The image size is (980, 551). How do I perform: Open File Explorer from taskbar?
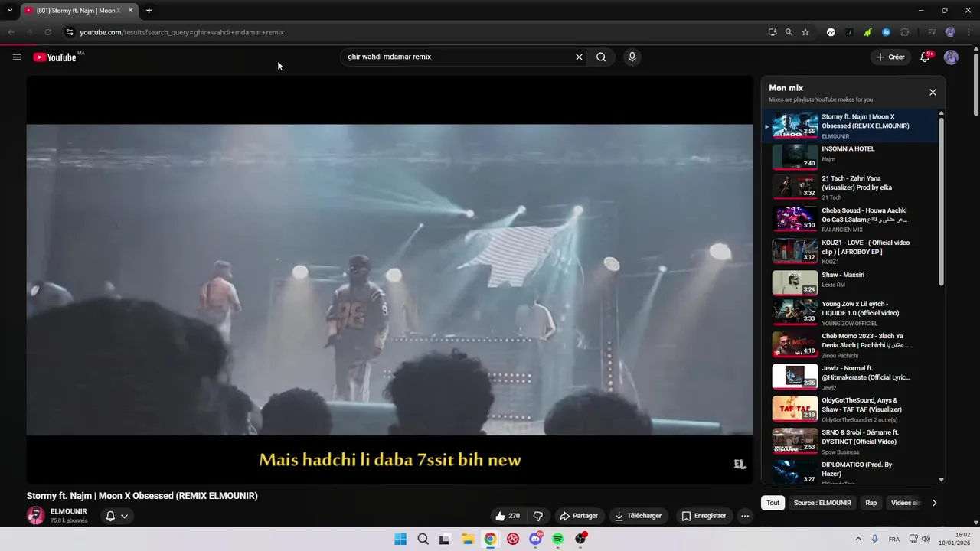point(468,539)
